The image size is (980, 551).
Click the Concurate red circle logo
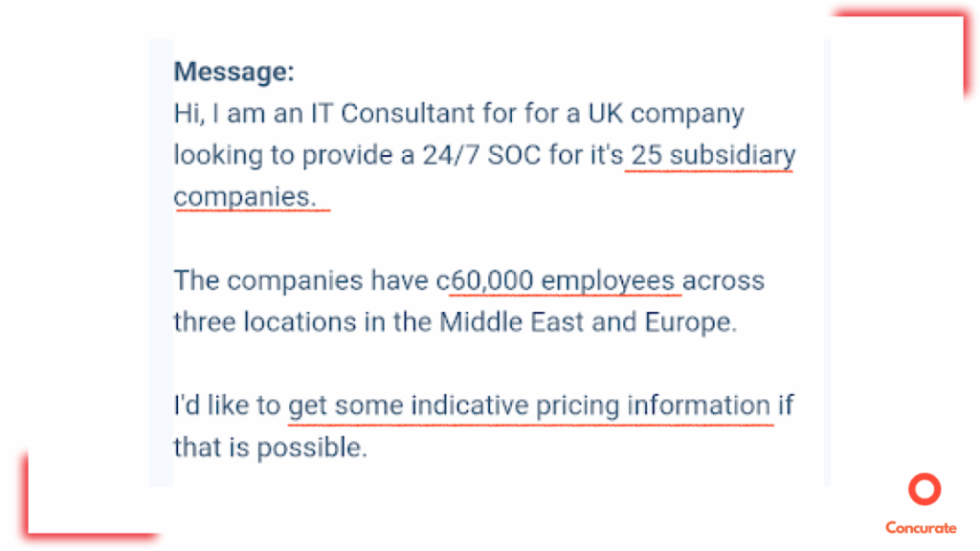[924, 489]
